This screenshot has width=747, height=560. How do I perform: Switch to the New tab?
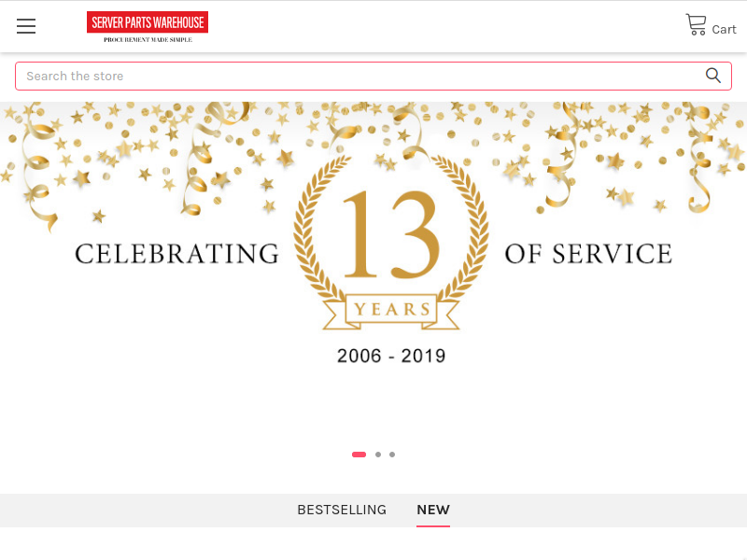433,510
